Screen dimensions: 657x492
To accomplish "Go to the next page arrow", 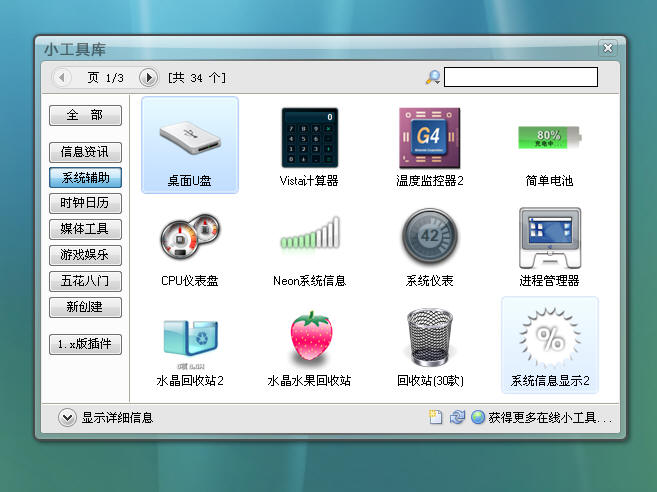I will [x=148, y=77].
